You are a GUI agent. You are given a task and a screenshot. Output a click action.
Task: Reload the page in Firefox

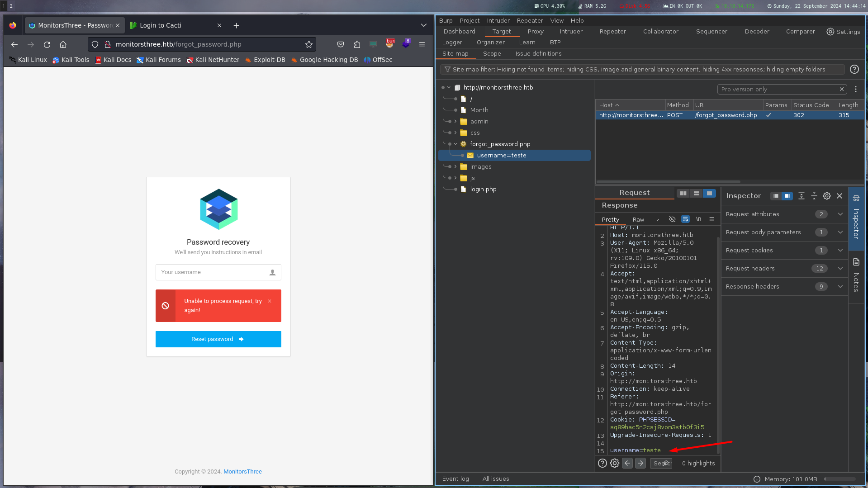coord(47,44)
